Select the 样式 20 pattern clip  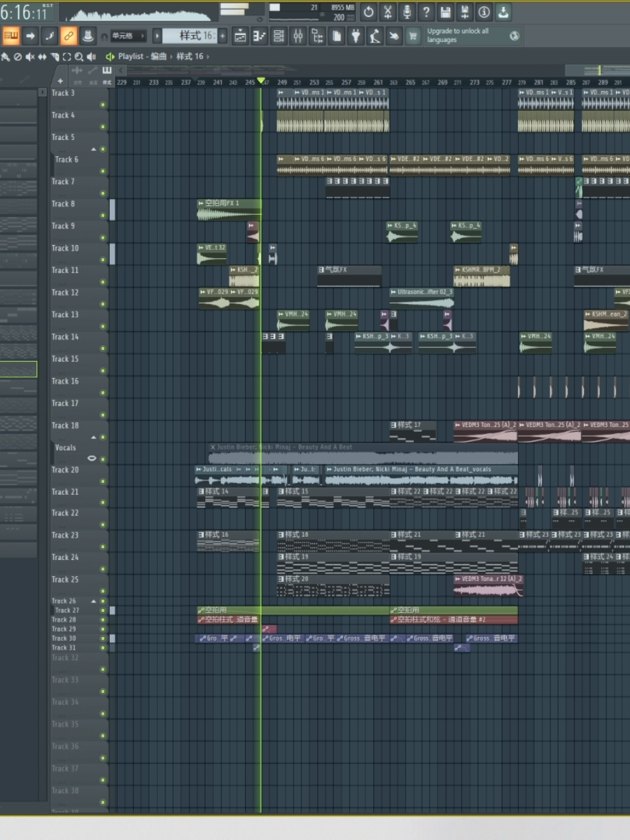click(x=333, y=585)
